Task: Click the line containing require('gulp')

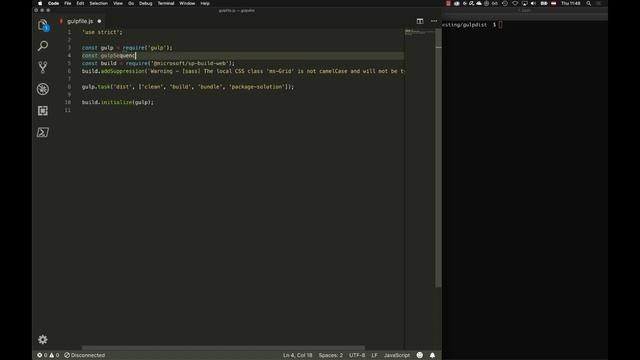Action: [127, 48]
